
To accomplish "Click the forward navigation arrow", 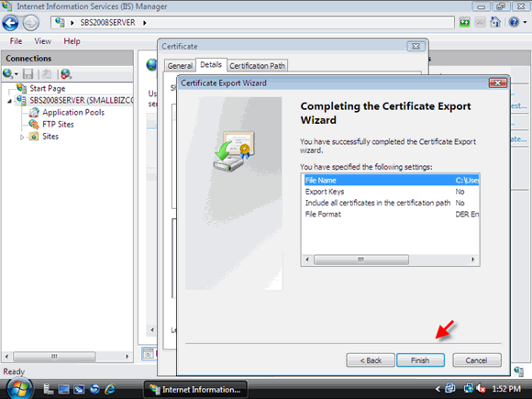I will 31,23.
